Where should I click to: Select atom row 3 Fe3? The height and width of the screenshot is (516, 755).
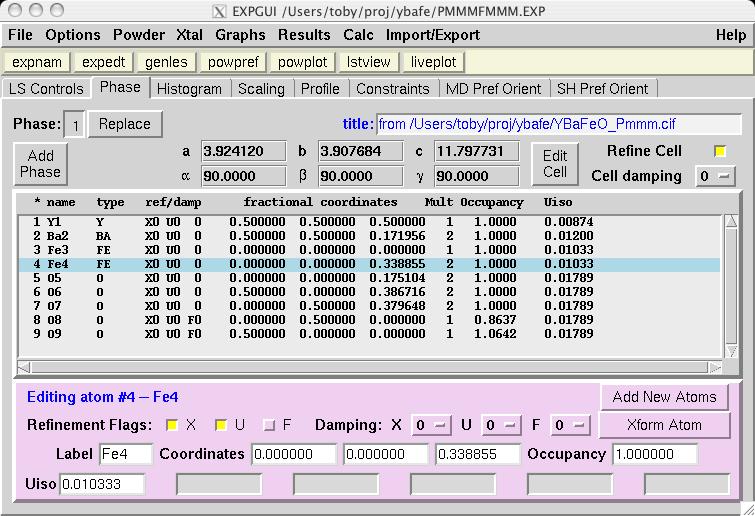[369, 250]
